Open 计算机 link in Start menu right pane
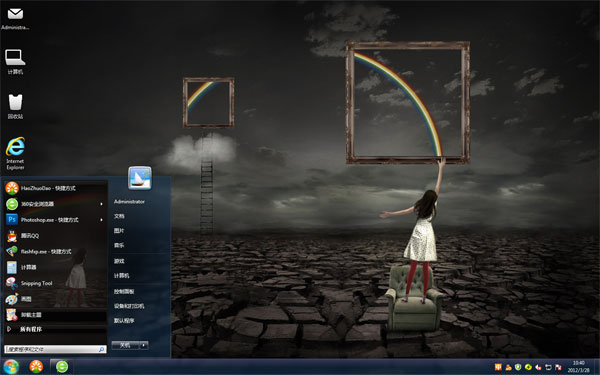 pyautogui.click(x=121, y=276)
